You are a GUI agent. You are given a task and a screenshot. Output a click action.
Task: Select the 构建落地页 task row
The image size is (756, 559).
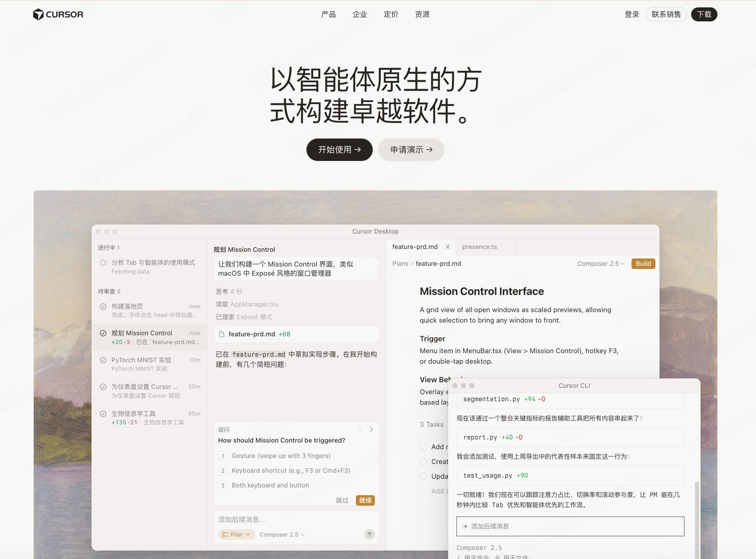[x=149, y=310]
